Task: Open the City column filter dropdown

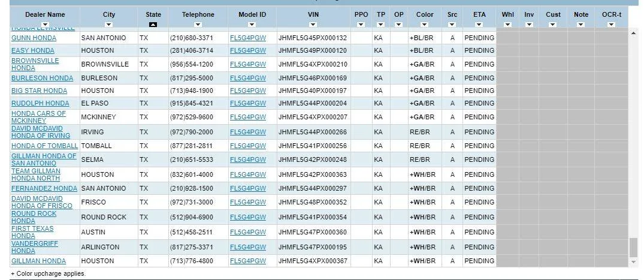Action: [108, 25]
